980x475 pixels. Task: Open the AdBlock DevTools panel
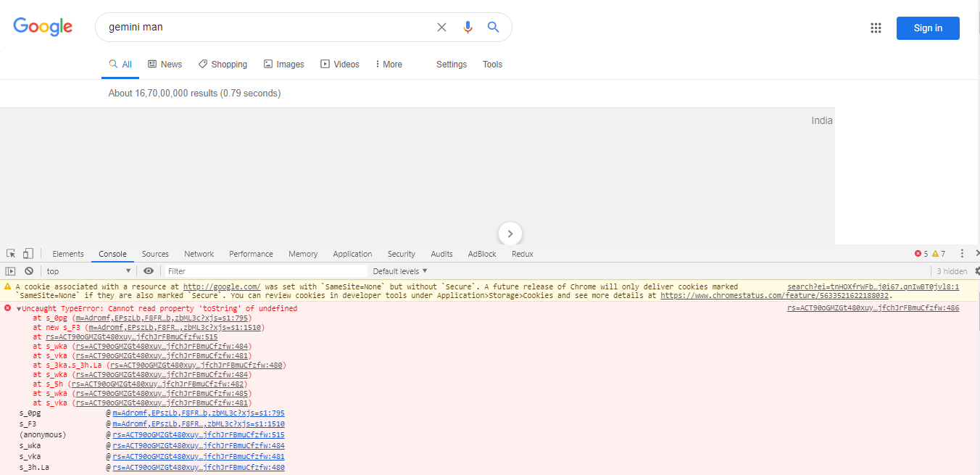482,254
